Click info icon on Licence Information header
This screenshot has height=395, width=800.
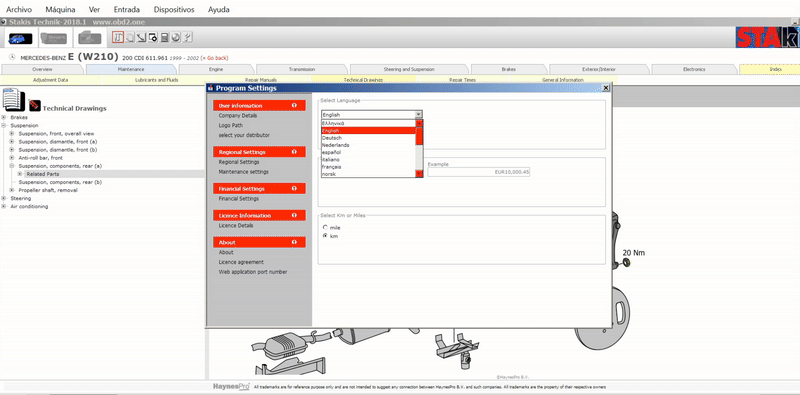(294, 215)
